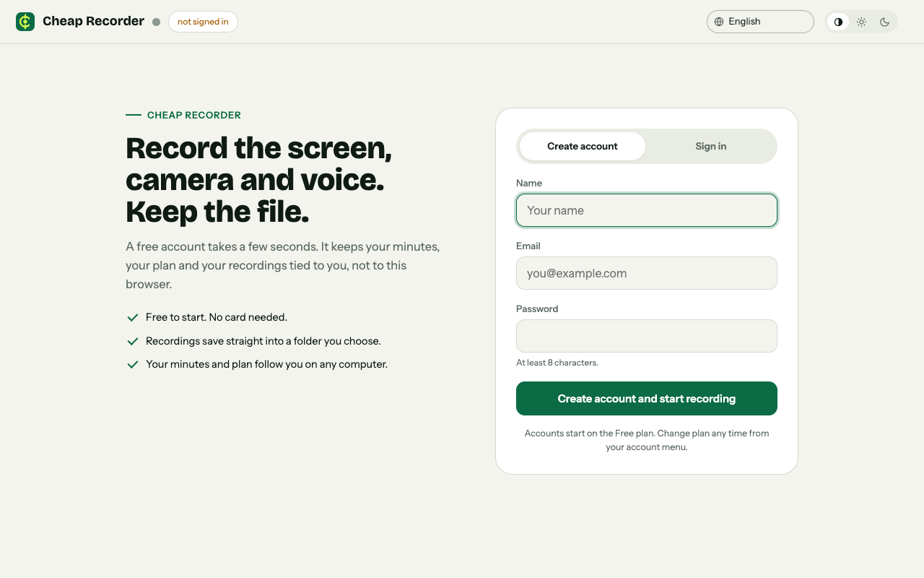Click the Email input field

(647, 273)
